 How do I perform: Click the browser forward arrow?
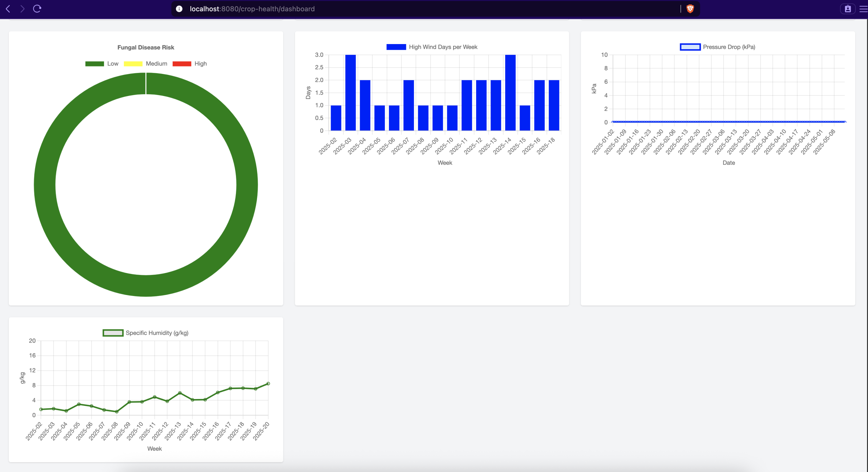click(x=22, y=9)
